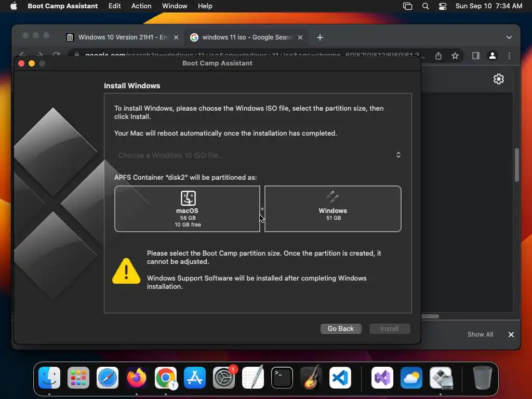Open Google Chrome from the Dock

tap(166, 378)
